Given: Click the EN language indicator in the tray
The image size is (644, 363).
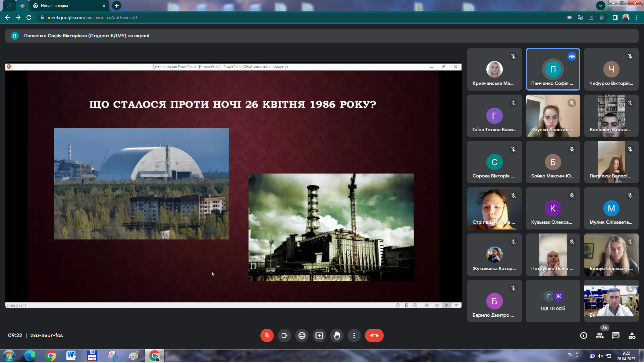Looking at the screenshot, I should tap(570, 355).
